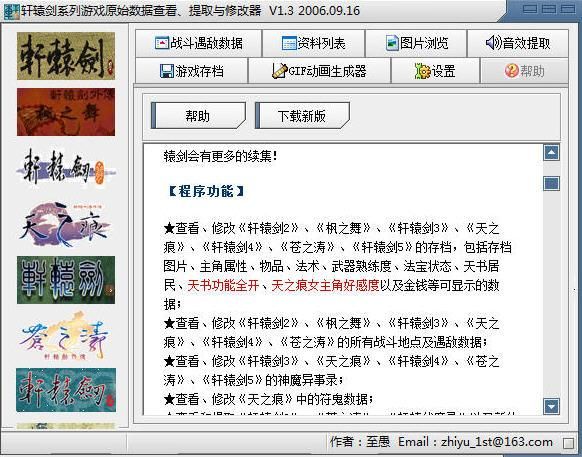Choose the 轩辕剑3 game logo
582x457 pixels.
66,168
